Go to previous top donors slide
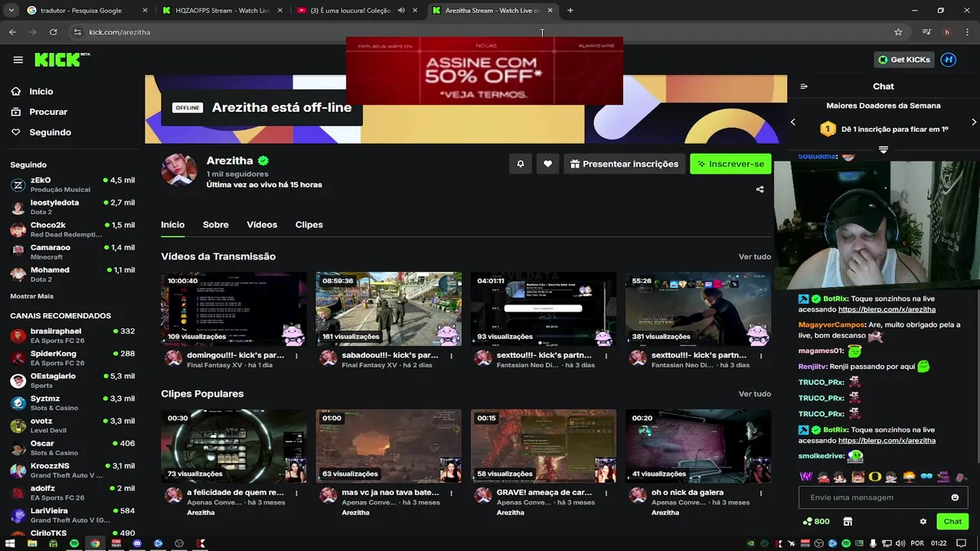This screenshot has height=551, width=980. (793, 122)
